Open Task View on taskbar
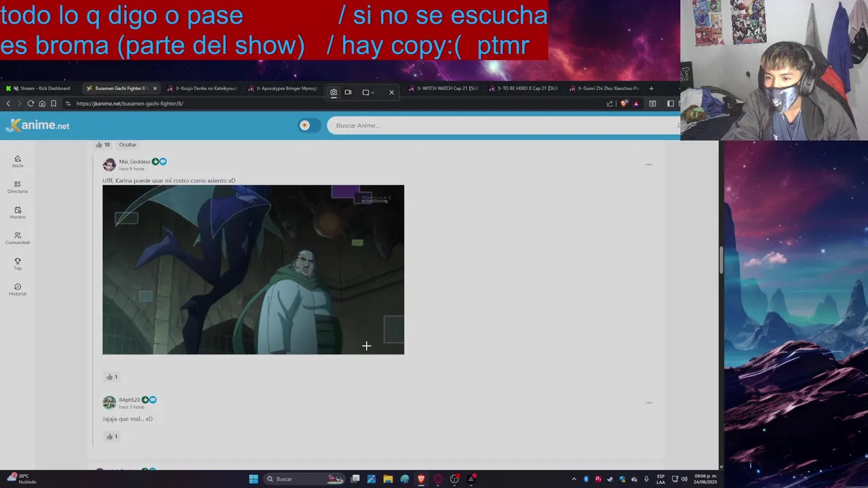The width and height of the screenshot is (868, 488). 355,479
